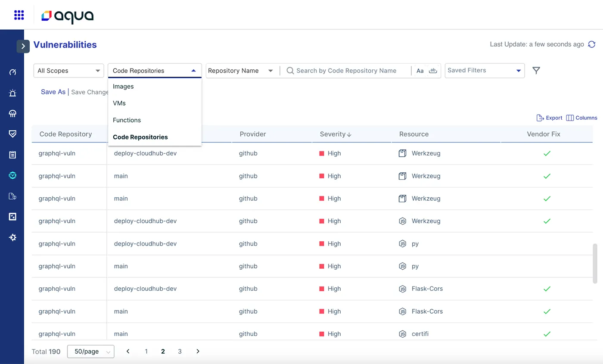
Task: Click the Export button
Action: pyautogui.click(x=549, y=118)
